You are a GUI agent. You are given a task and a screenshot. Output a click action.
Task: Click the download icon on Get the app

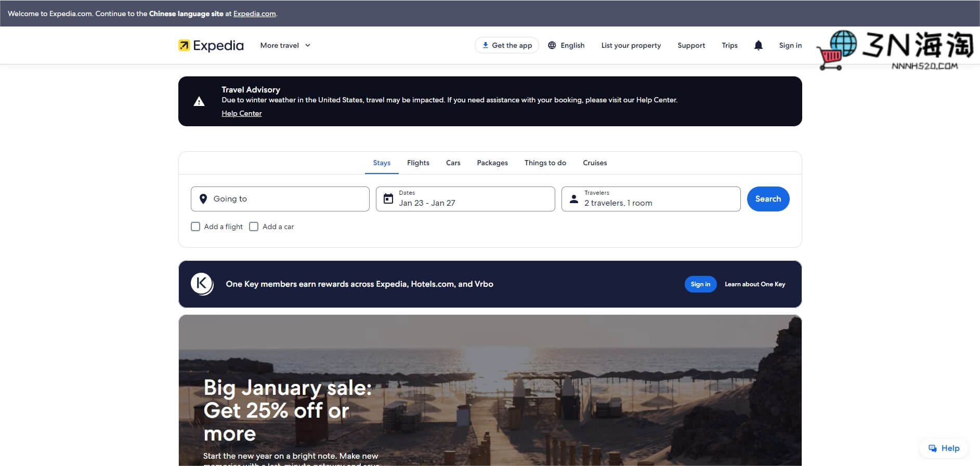coord(485,45)
